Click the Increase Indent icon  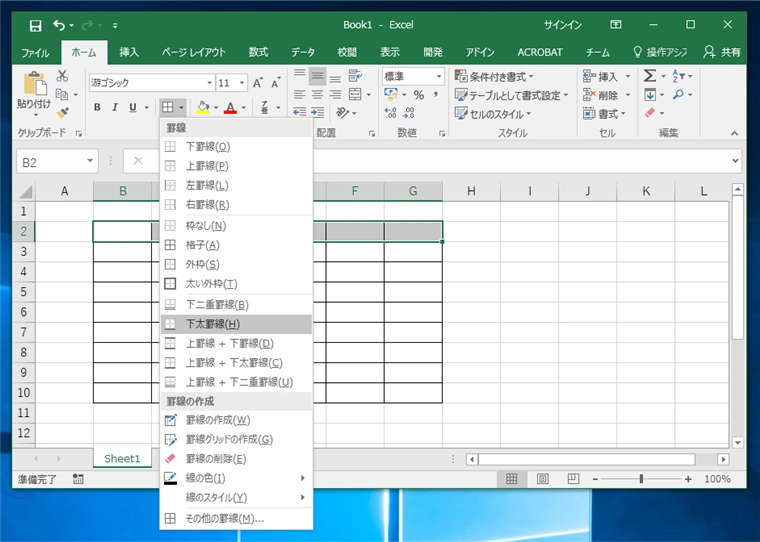(x=317, y=112)
